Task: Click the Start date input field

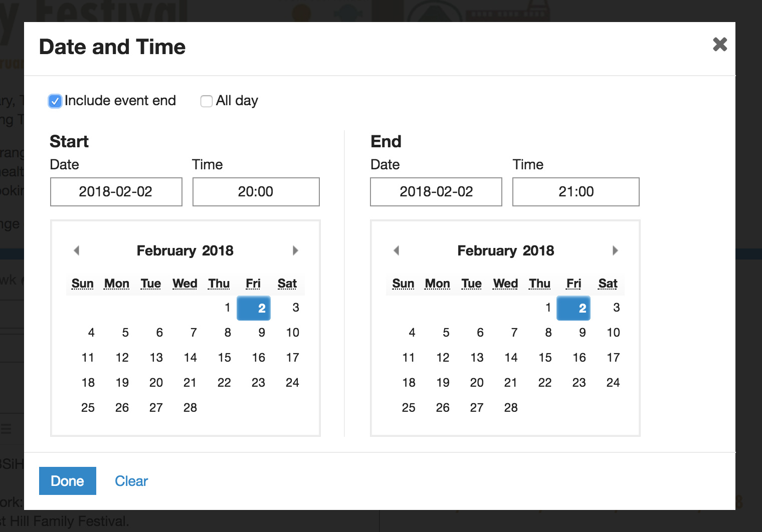Action: (x=116, y=192)
